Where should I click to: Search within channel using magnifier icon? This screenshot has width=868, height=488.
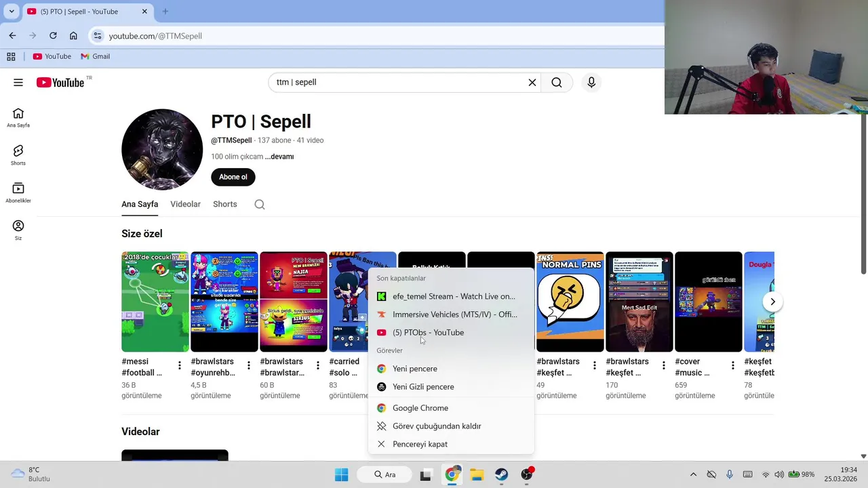coord(260,205)
